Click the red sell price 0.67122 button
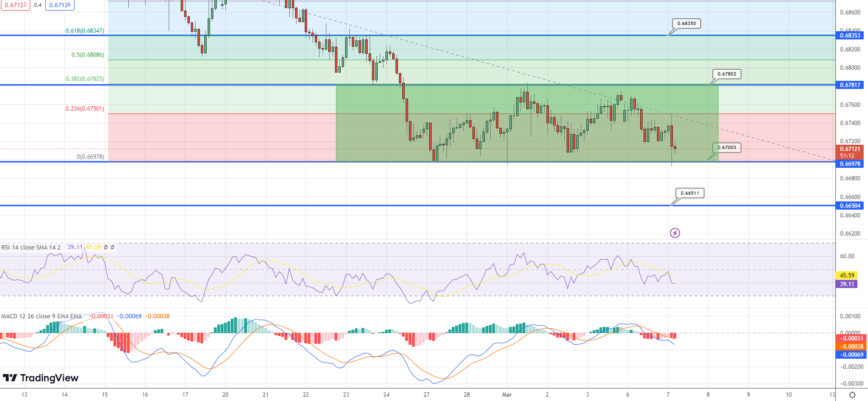868x401 pixels. tap(15, 5)
